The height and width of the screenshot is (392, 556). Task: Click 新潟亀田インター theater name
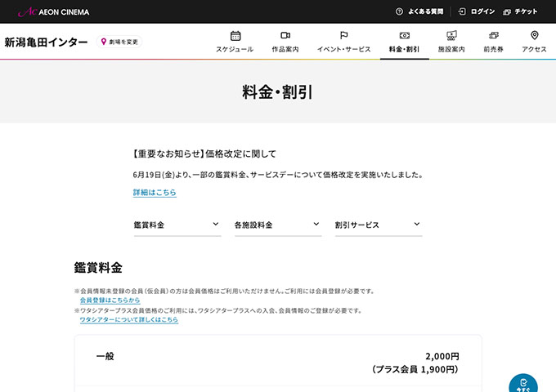click(x=46, y=42)
